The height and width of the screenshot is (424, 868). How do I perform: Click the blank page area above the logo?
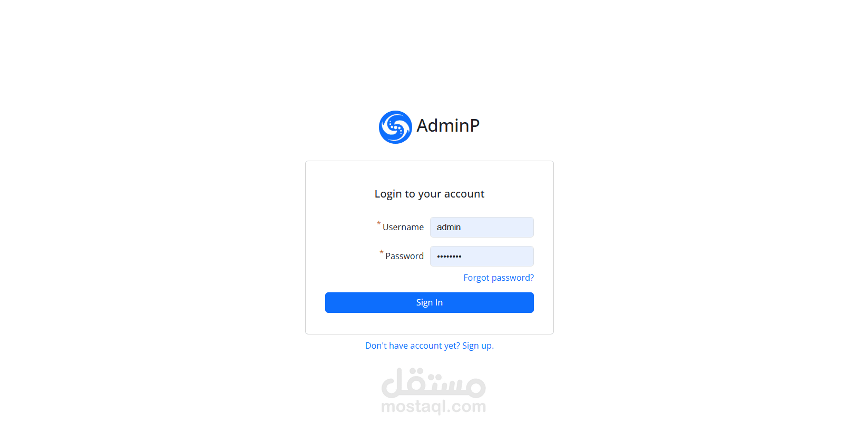click(x=429, y=53)
